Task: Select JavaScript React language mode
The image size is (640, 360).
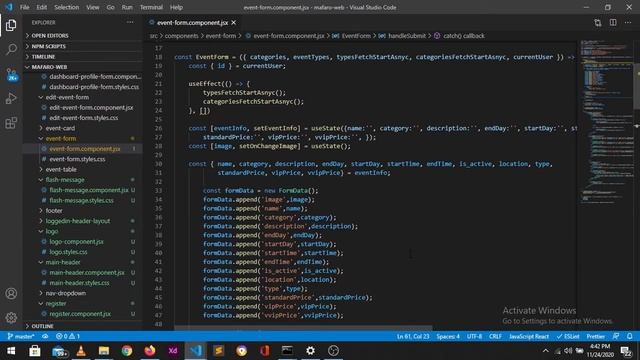Action: pyautogui.click(x=529, y=336)
